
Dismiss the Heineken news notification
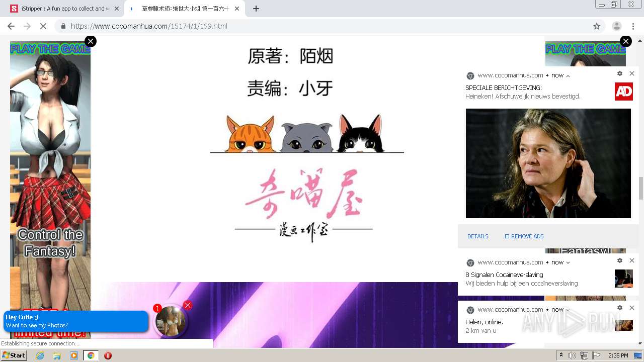(x=632, y=73)
